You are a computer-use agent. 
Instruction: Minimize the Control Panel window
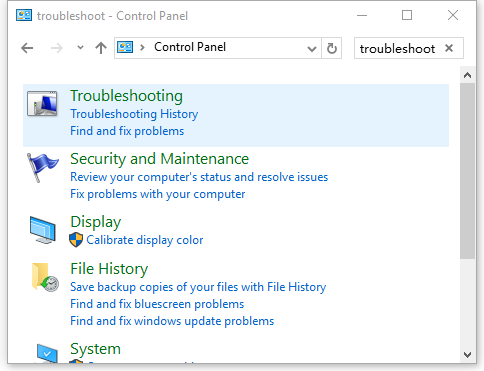coord(362,15)
